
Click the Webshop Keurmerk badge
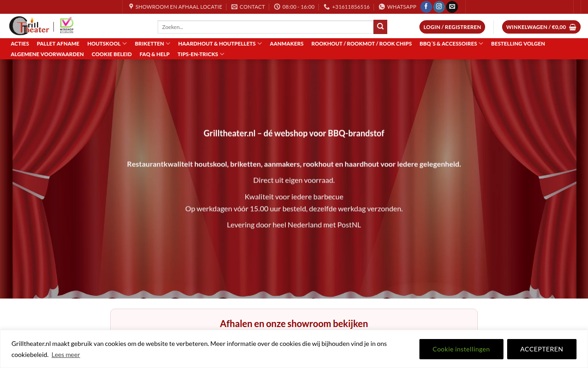coord(67,25)
